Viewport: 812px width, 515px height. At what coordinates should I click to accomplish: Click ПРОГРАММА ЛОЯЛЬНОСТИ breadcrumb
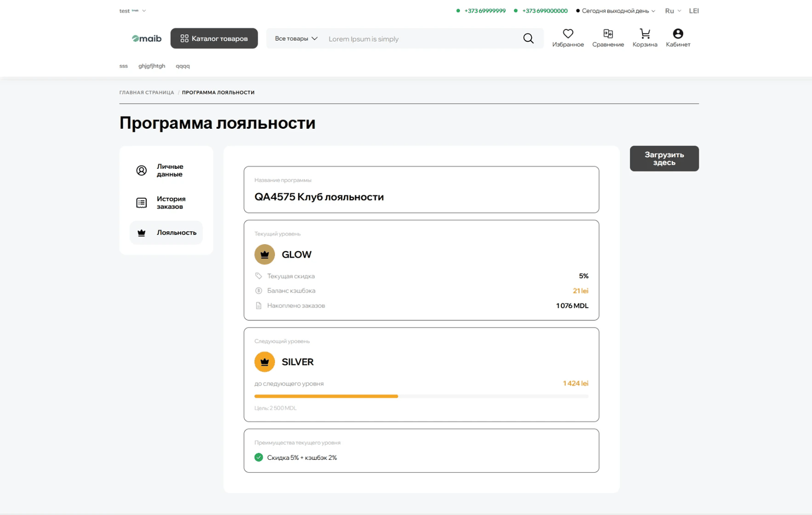[218, 92]
